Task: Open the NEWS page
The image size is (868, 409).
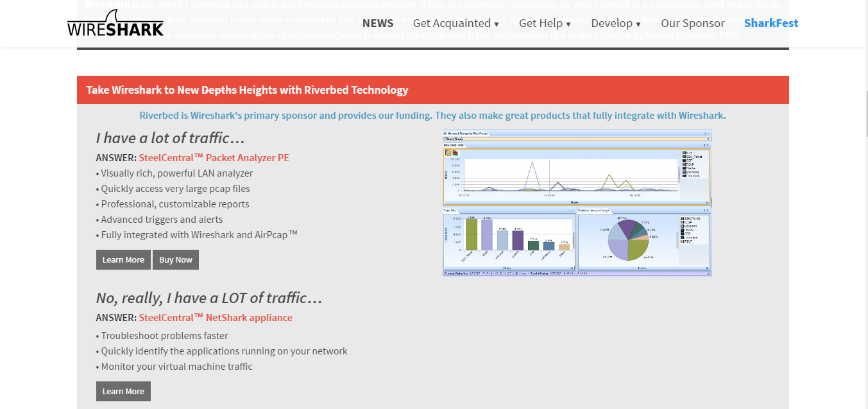Action: [x=378, y=23]
